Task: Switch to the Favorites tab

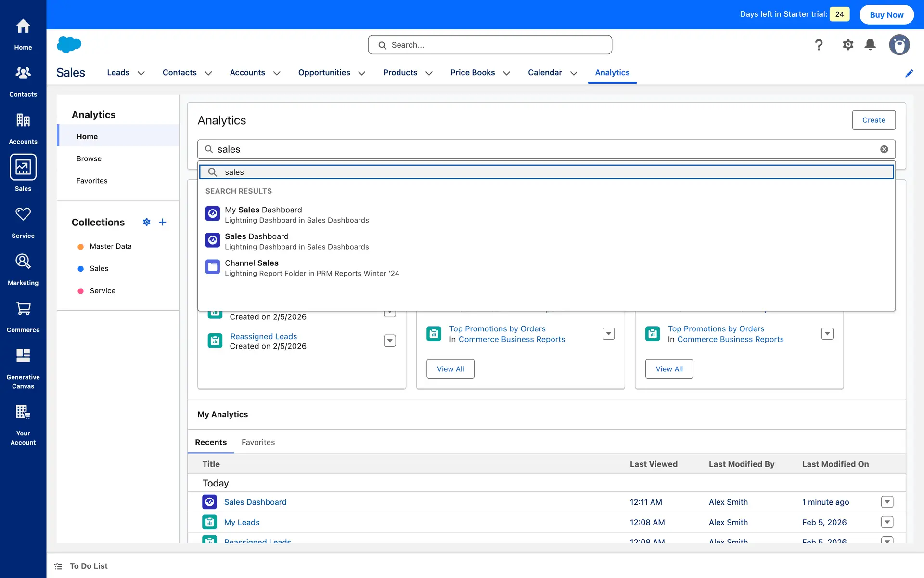Action: (258, 442)
